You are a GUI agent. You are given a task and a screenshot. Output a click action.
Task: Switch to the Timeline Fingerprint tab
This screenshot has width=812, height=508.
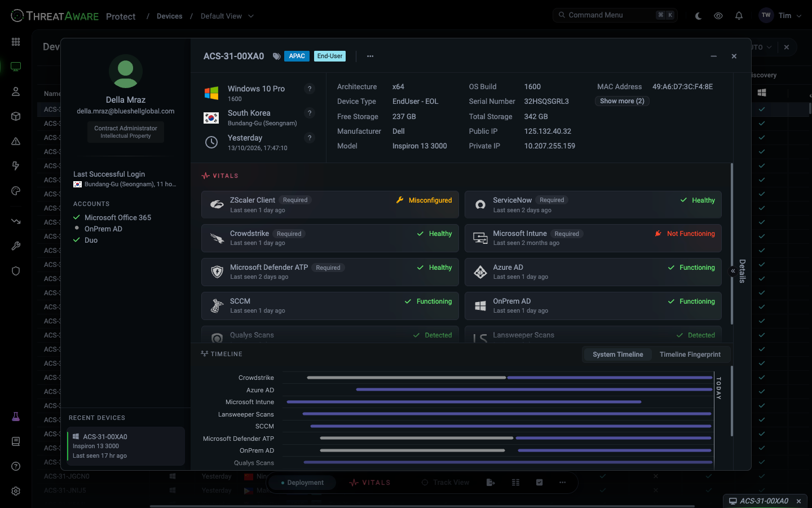pyautogui.click(x=690, y=354)
